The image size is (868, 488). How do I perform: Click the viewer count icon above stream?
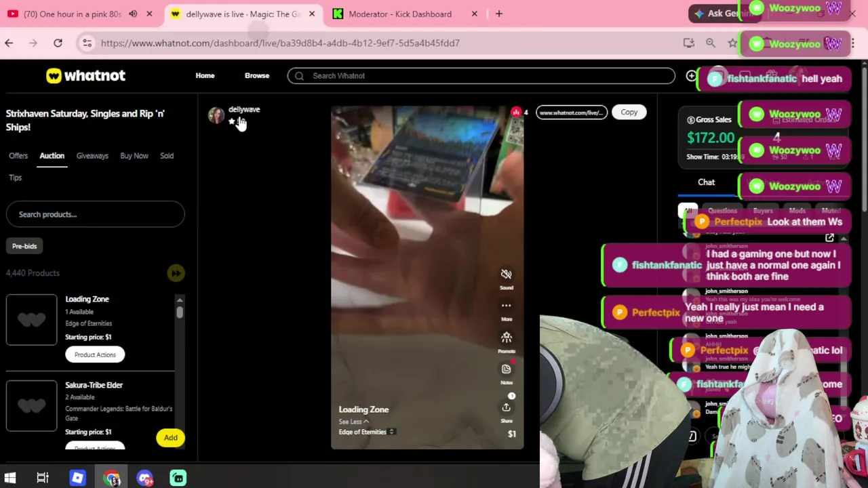coord(516,113)
